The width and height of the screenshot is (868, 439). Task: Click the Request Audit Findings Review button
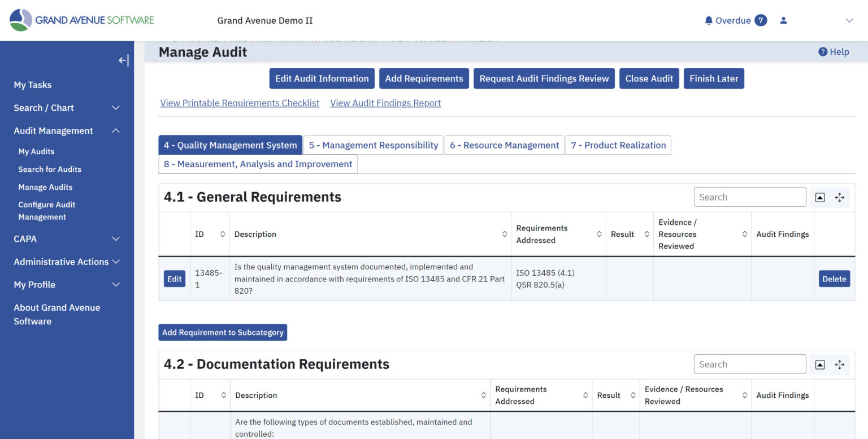(x=544, y=78)
